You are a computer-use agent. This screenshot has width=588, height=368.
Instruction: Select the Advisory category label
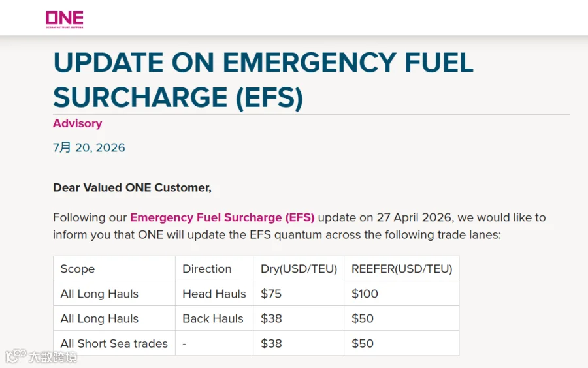pyautogui.click(x=77, y=123)
